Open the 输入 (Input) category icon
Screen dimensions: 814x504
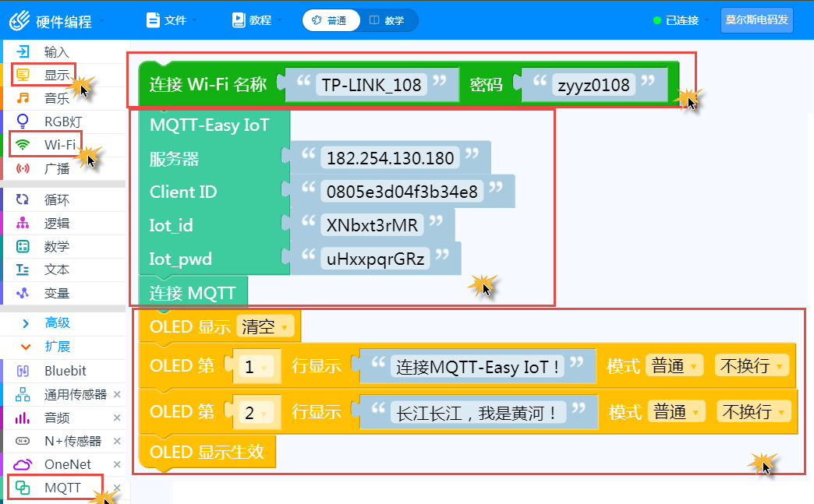(x=23, y=51)
